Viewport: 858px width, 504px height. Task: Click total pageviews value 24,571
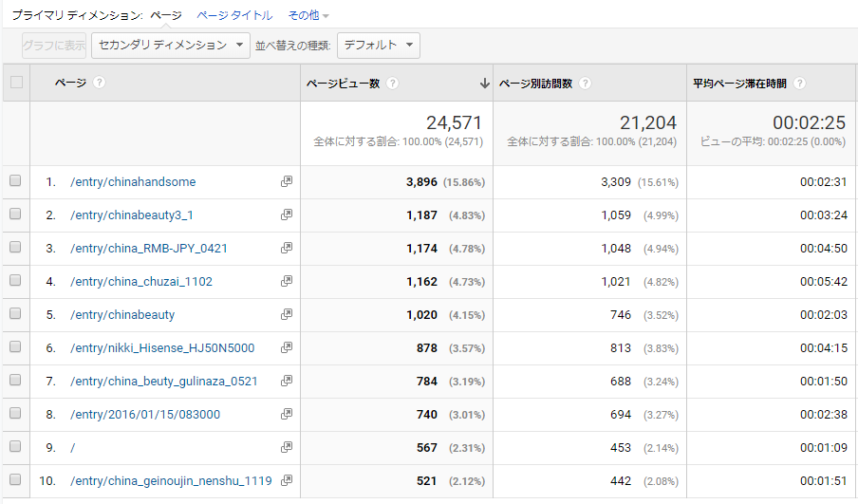(x=455, y=122)
